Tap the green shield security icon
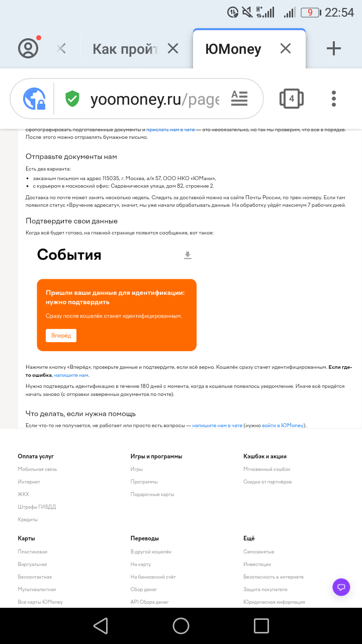The image size is (362, 644). click(x=72, y=99)
